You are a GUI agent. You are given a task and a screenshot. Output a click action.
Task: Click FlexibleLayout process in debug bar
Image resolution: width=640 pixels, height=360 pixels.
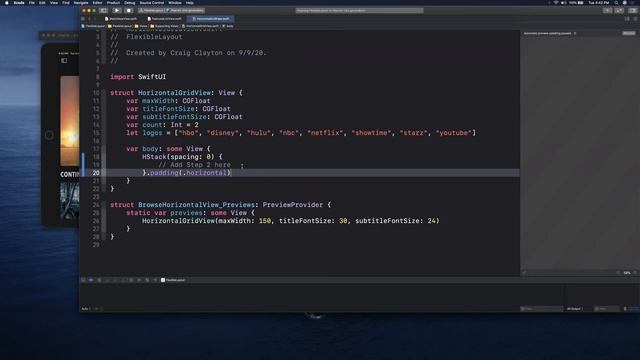(x=173, y=280)
